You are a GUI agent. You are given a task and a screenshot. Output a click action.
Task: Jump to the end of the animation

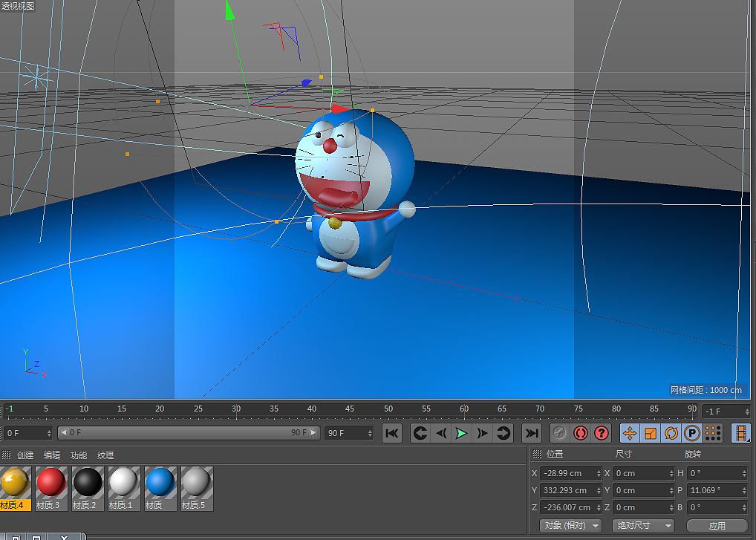coord(531,433)
